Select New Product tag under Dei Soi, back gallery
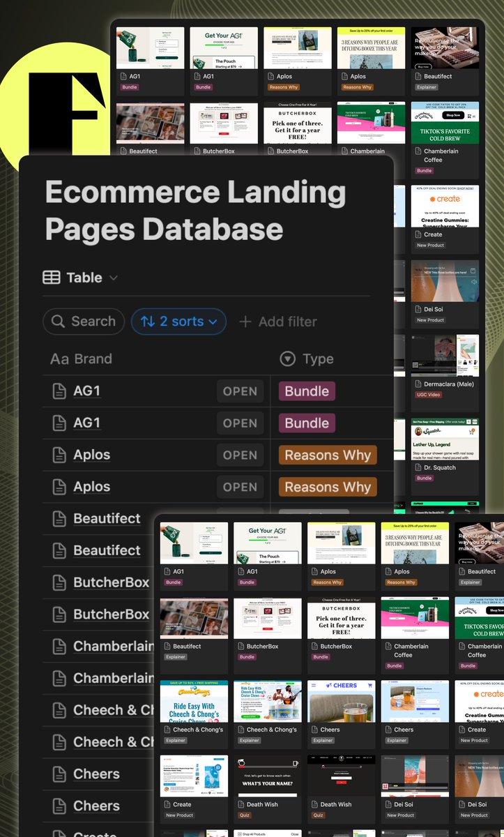The image size is (504, 837). pyautogui.click(x=430, y=320)
